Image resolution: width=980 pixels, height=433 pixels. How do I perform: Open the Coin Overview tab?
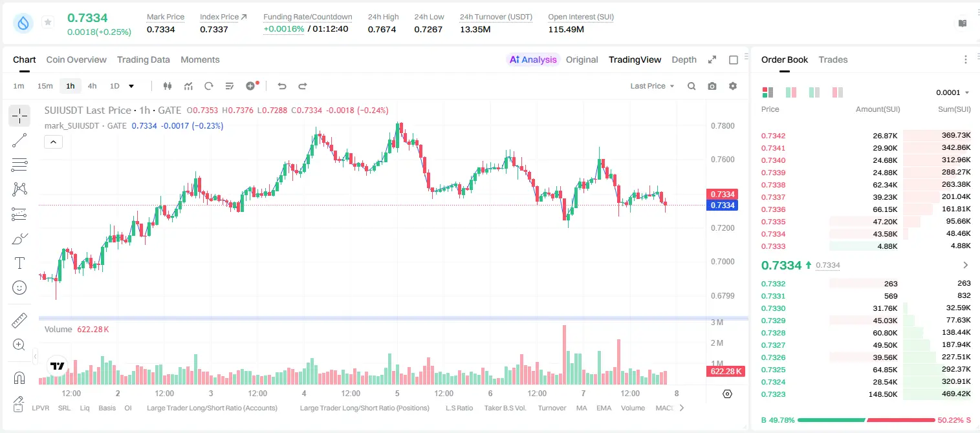(x=76, y=59)
